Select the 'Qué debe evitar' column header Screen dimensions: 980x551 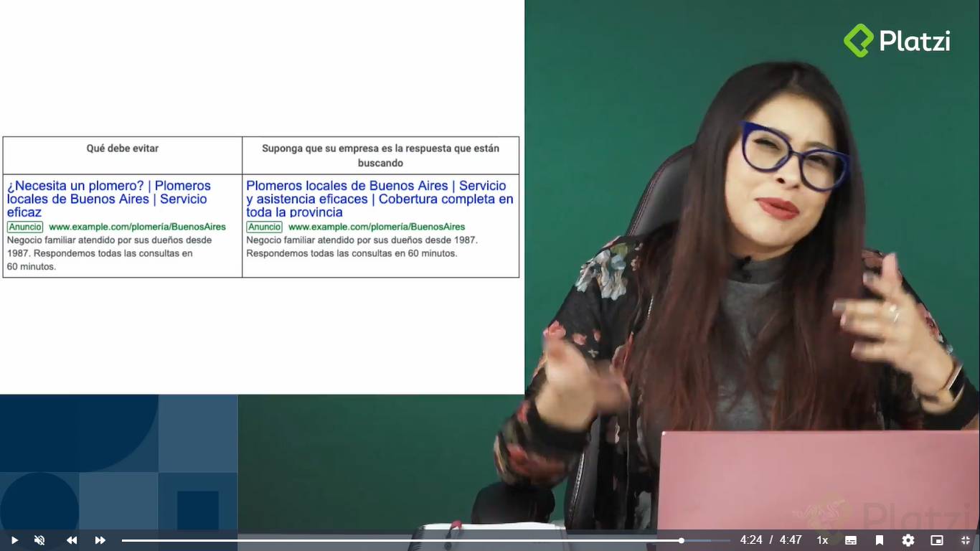(x=122, y=149)
